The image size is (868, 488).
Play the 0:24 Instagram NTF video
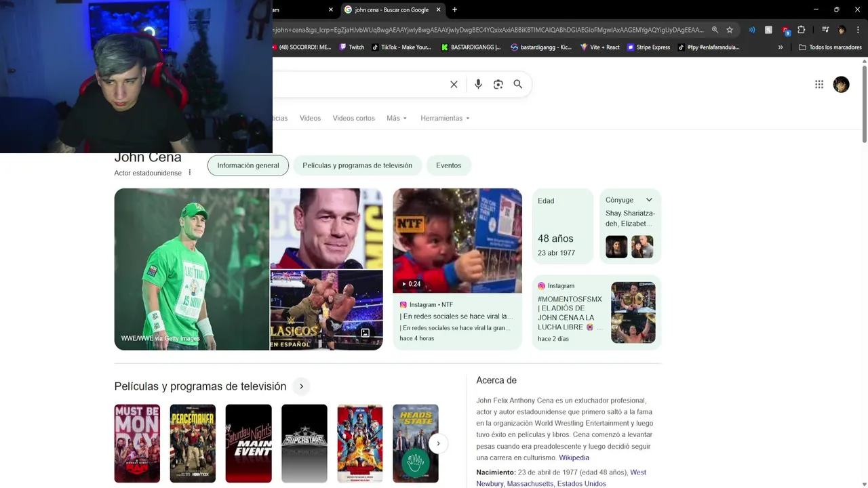(x=457, y=241)
